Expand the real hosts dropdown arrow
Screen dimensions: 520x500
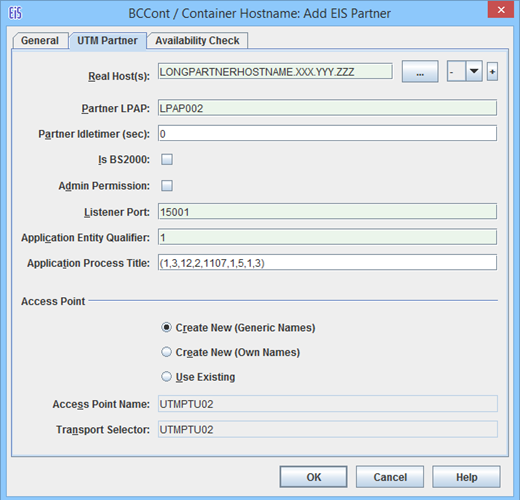(x=474, y=71)
